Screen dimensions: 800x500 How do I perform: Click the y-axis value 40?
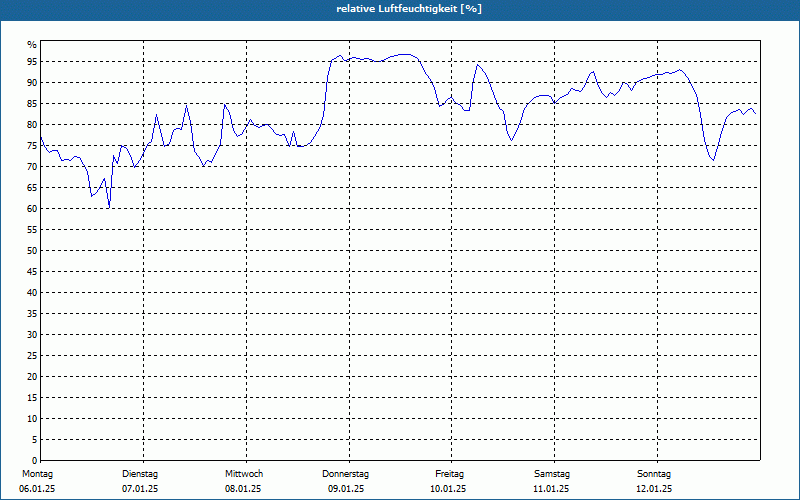pyautogui.click(x=32, y=293)
